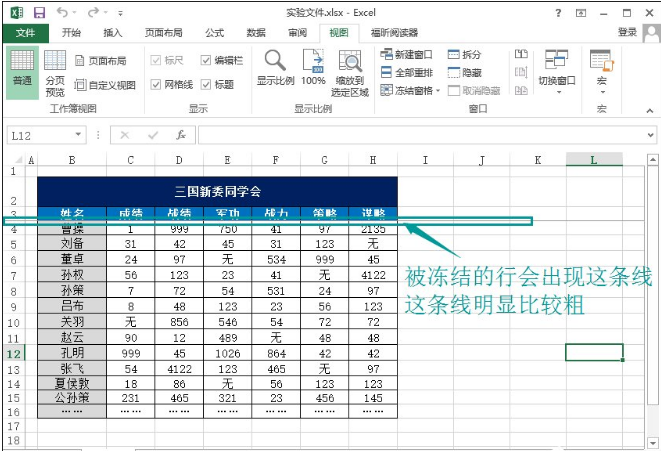
Task: Click the cell with value 856
Action: (x=179, y=322)
